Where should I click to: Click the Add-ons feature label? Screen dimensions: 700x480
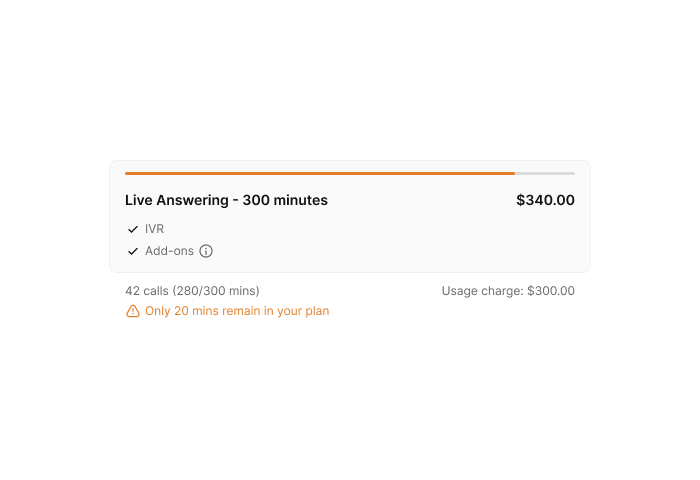[x=169, y=251]
